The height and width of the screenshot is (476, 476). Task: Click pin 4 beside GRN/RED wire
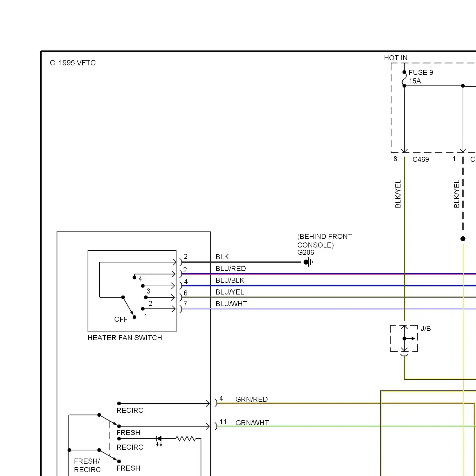221,398
